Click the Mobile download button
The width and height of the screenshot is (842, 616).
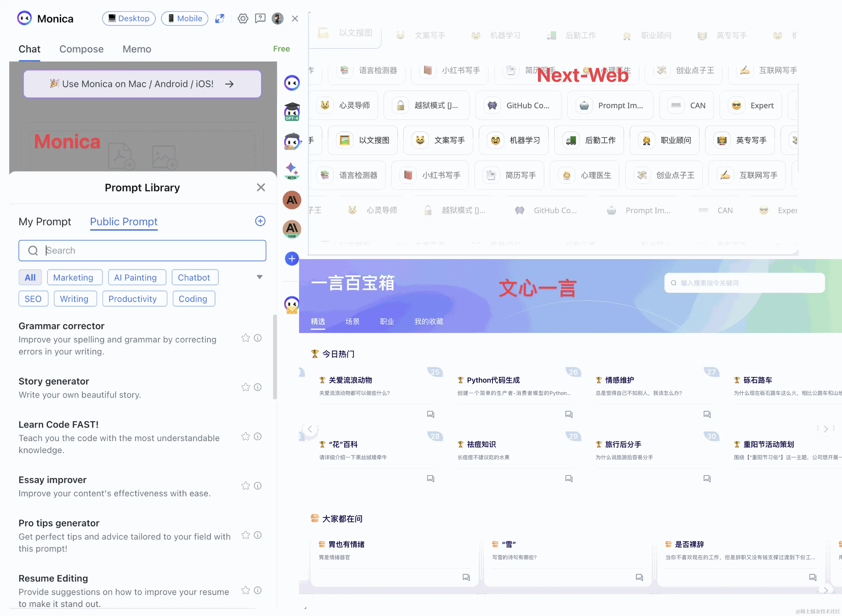185,18
